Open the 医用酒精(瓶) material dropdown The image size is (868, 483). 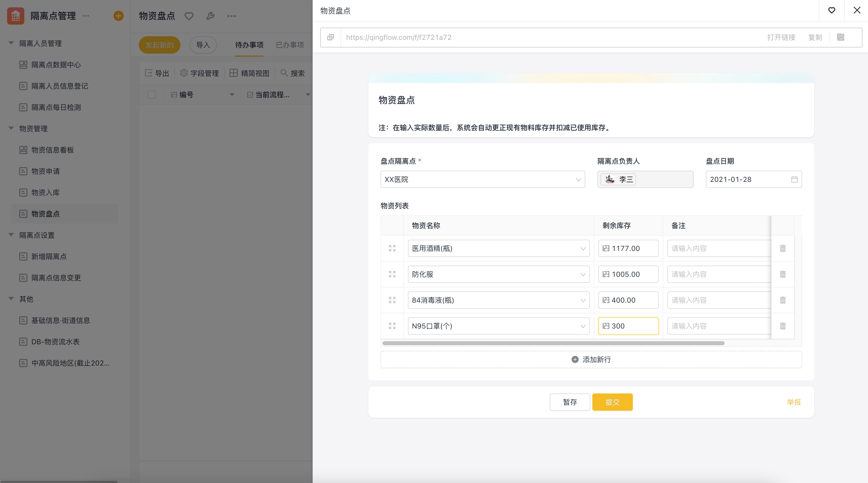[498, 249]
